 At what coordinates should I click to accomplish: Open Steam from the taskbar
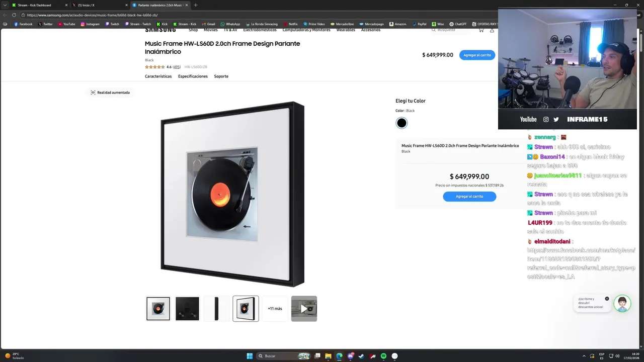click(x=361, y=356)
